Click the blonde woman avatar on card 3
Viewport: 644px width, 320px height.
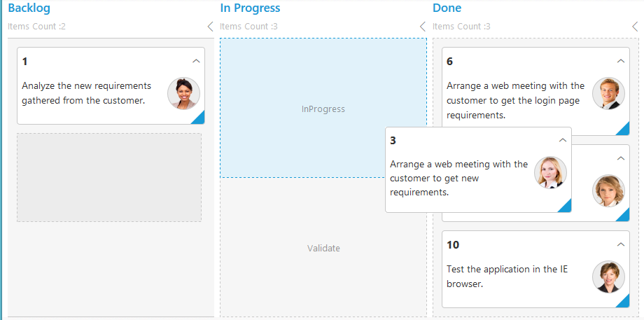pyautogui.click(x=550, y=172)
